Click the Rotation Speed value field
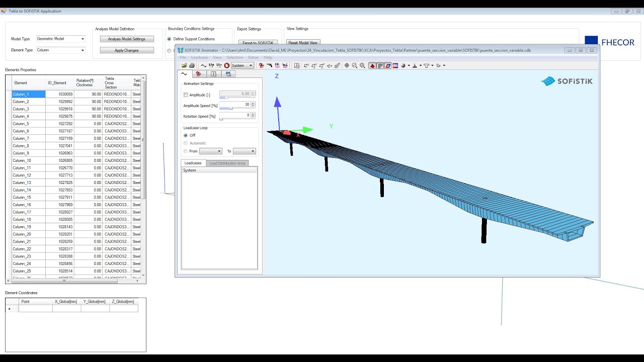The height and width of the screenshot is (362, 644). 235,115
